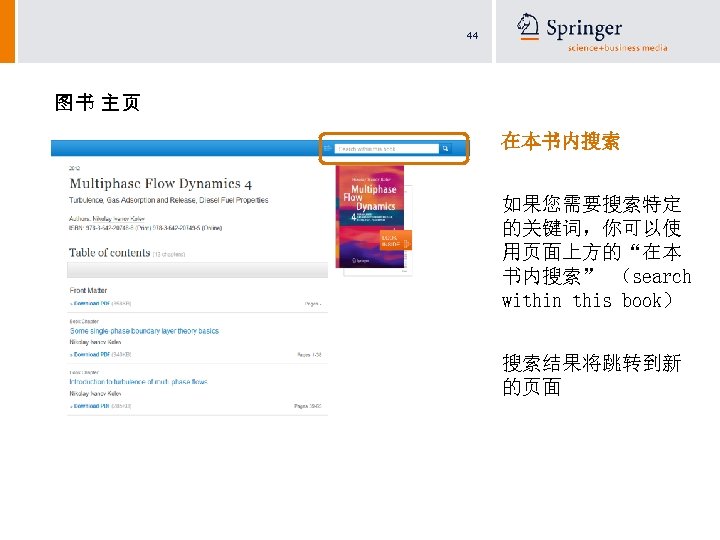Click subtitle Turbulence, Gas Adsorption and Release
The image size is (720, 540).
(x=169, y=200)
